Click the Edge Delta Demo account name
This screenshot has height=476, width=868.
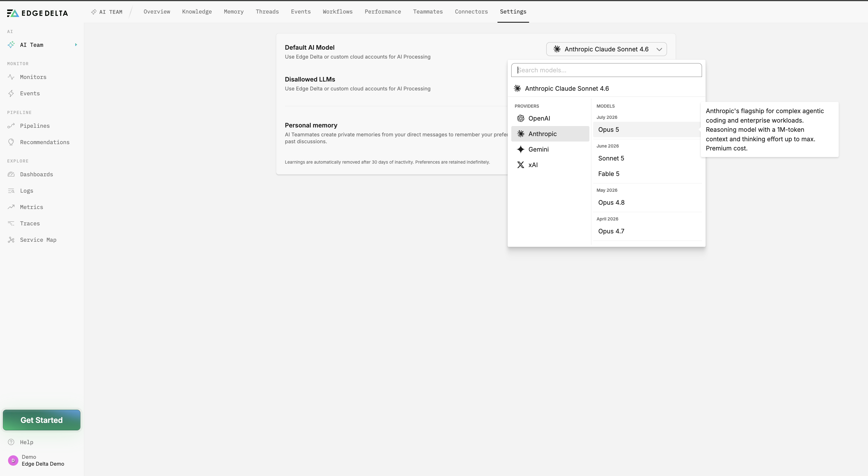click(x=43, y=464)
